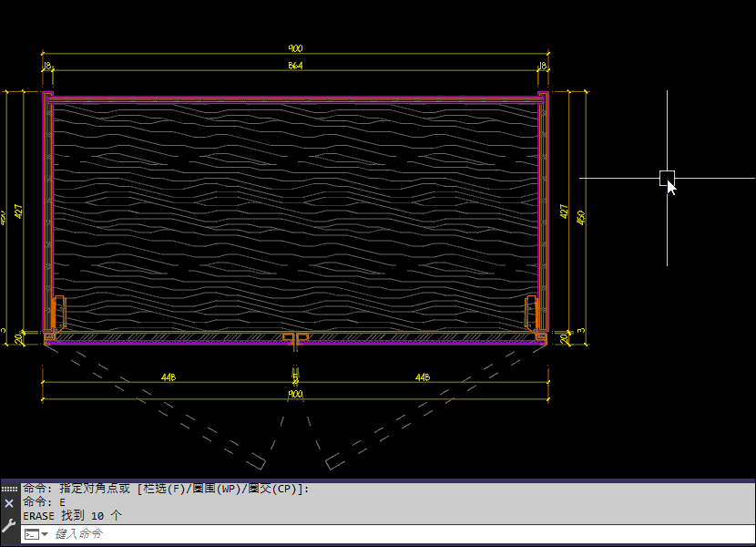Click the command prompt icon beside input

coord(30,534)
